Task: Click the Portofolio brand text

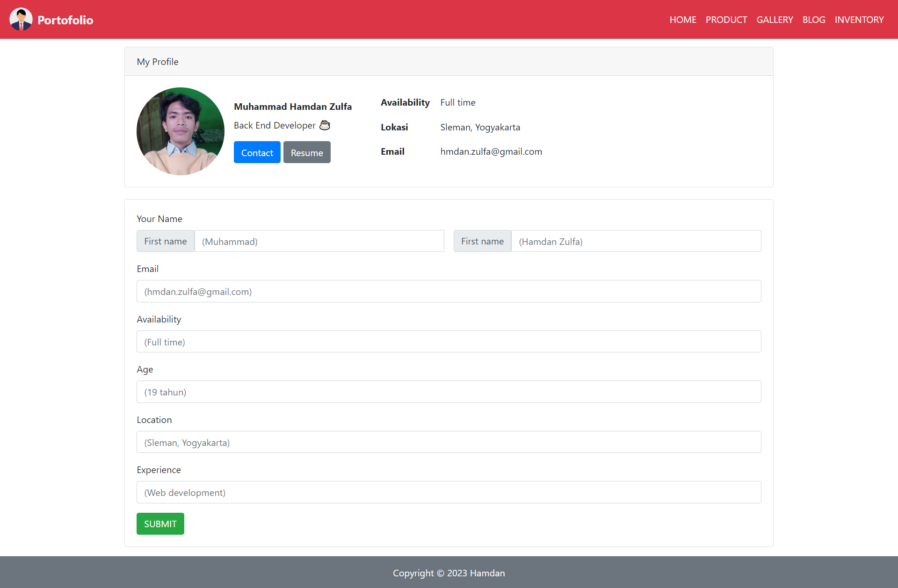Action: pos(65,20)
